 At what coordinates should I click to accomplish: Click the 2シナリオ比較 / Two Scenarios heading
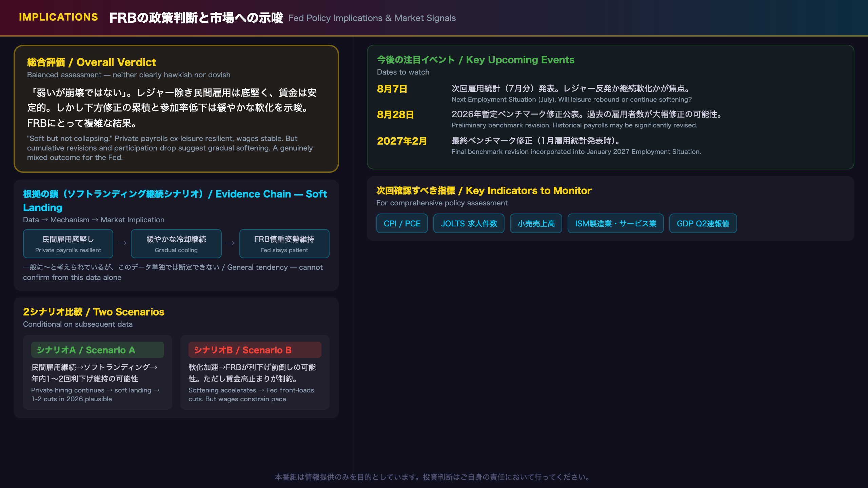94,312
